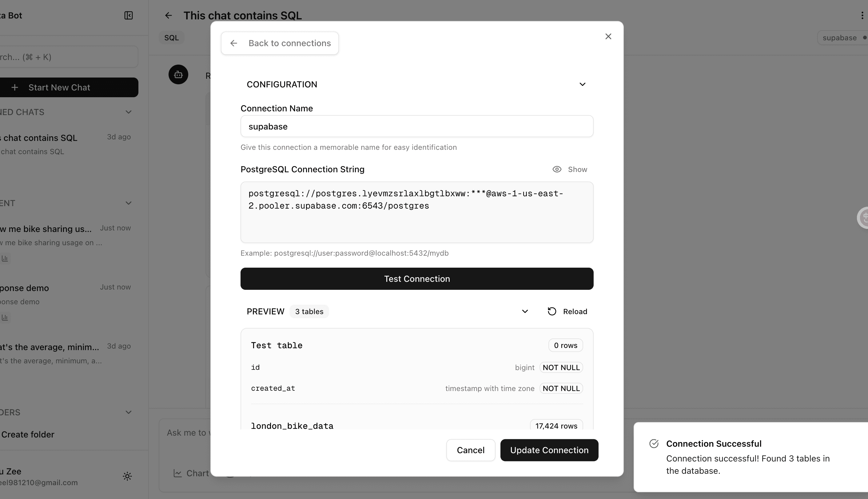
Task: Open the PREVIEW tables dropdown
Action: click(525, 311)
